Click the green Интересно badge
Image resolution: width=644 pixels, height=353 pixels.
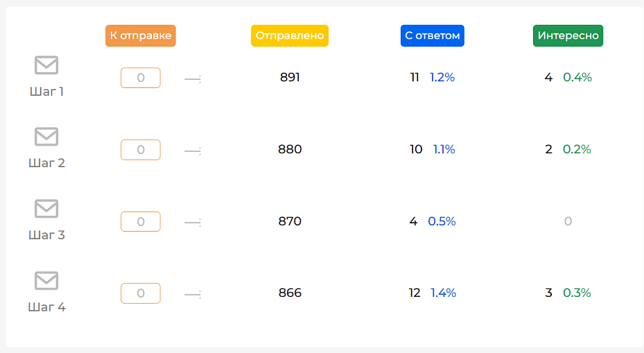coord(568,36)
